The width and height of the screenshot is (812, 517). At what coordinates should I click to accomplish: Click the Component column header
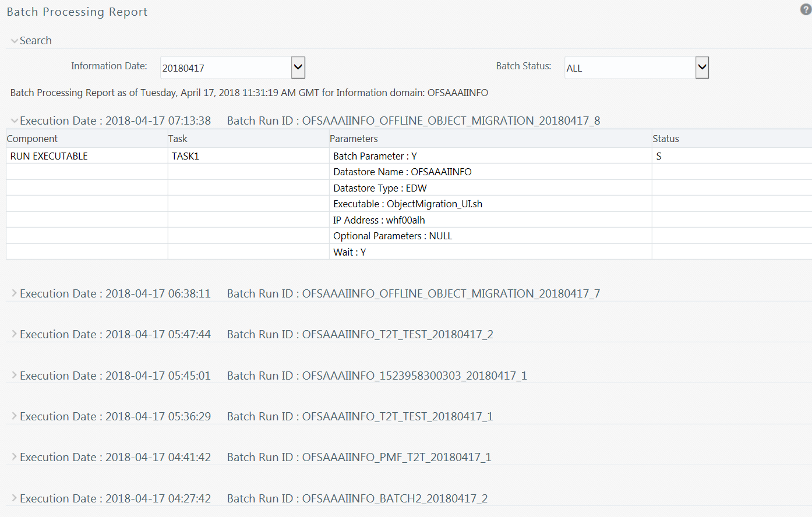coord(32,138)
